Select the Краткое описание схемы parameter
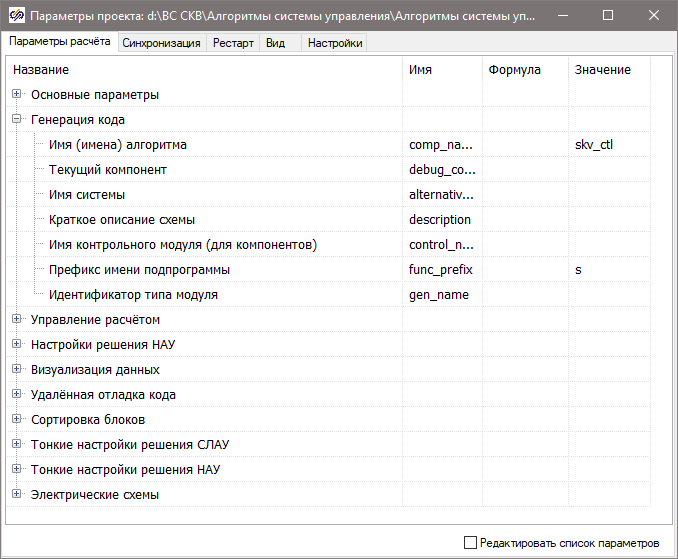The image size is (678, 559). point(121,220)
